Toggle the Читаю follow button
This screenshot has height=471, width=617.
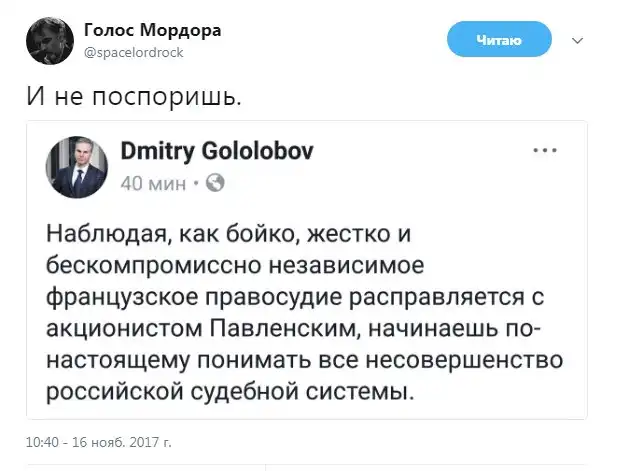[498, 41]
